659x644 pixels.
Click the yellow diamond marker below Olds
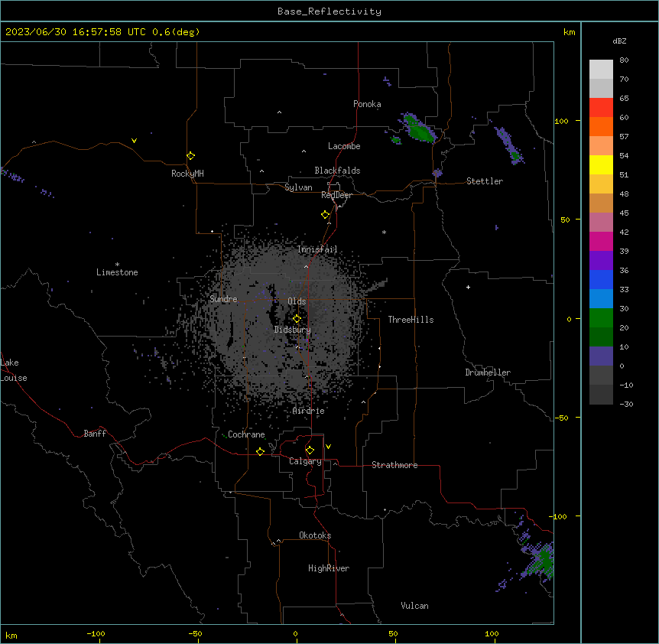click(297, 318)
